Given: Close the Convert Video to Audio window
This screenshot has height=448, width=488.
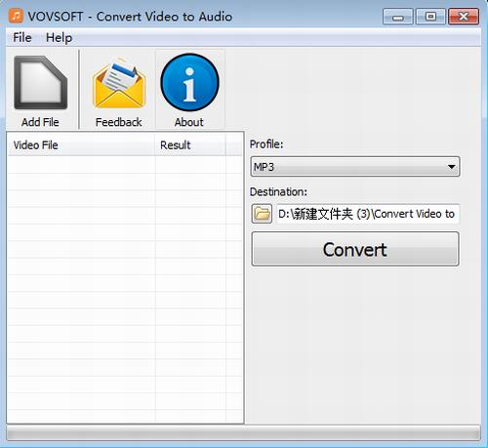Looking at the screenshot, I should pyautogui.click(x=464, y=17).
